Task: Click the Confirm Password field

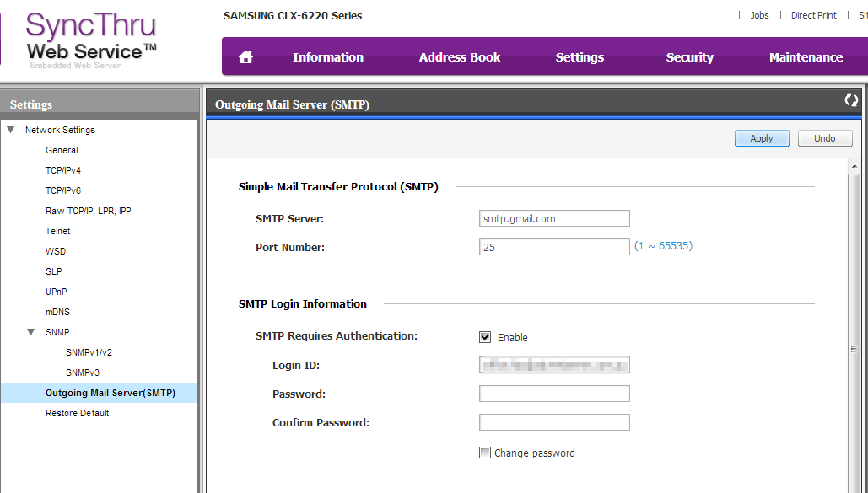Action: coord(554,422)
